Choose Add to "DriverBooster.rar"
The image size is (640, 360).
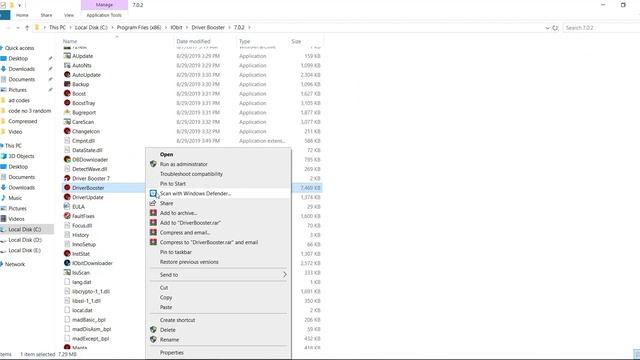190,223
